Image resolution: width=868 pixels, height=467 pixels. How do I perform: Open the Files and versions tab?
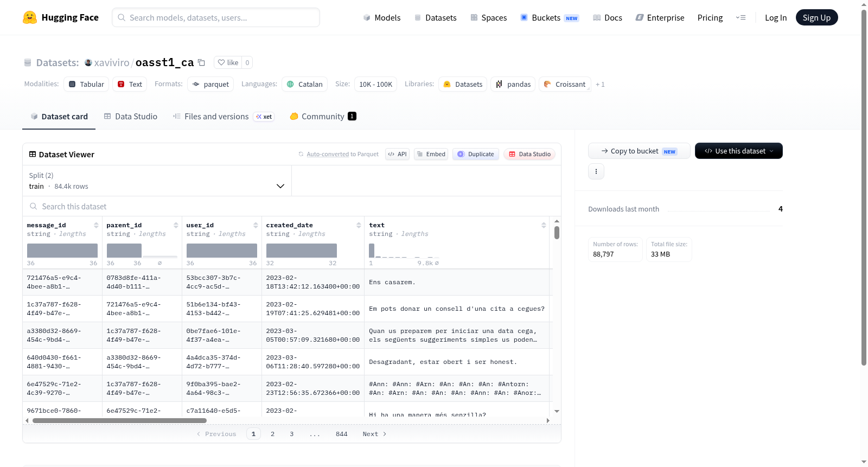pos(224,116)
